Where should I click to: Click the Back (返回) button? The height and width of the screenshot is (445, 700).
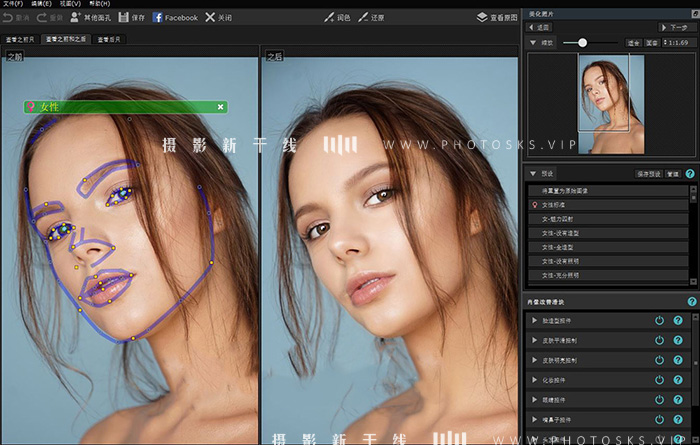[x=539, y=27]
